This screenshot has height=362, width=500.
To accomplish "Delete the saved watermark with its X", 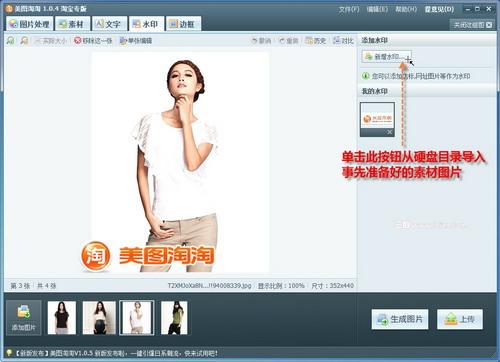I will [x=390, y=132].
